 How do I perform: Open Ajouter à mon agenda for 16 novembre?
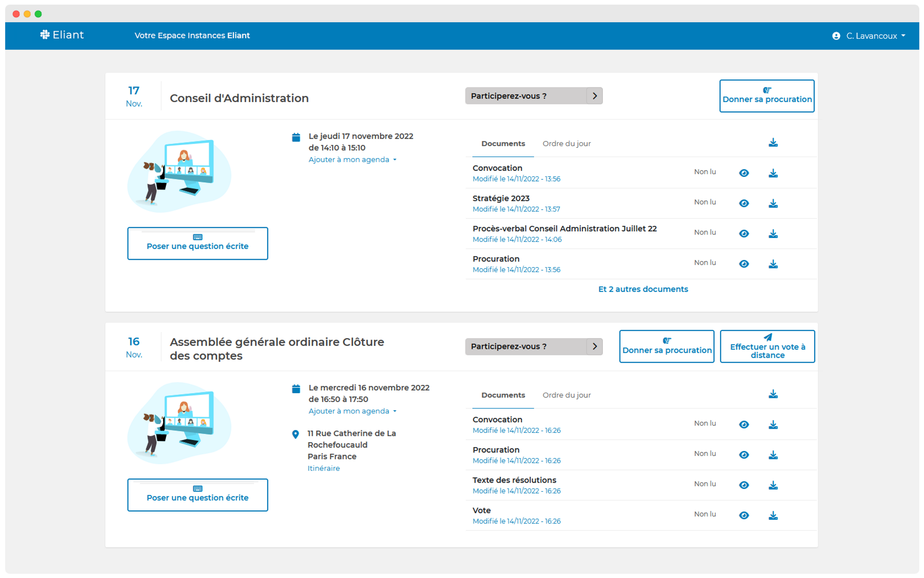point(352,411)
